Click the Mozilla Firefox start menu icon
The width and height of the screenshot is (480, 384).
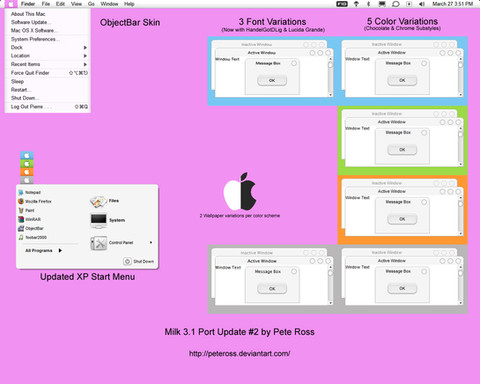click(21, 201)
